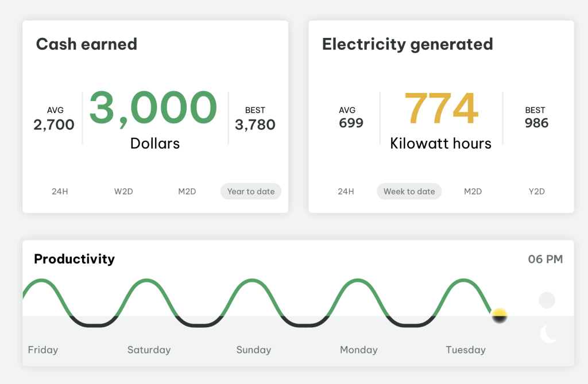Select Saturday on the Productivity timeline
Viewport: 588px width, 384px height.
pyautogui.click(x=149, y=350)
